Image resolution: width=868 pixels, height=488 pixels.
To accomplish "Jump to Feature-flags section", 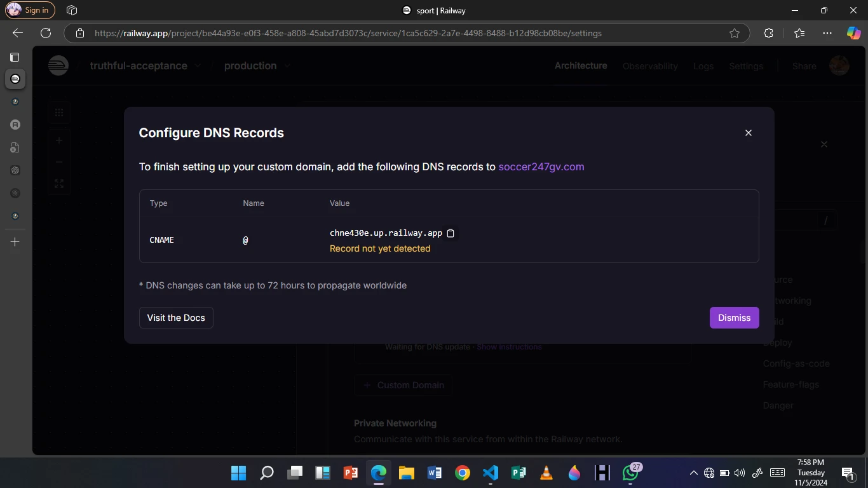I will [x=791, y=384].
